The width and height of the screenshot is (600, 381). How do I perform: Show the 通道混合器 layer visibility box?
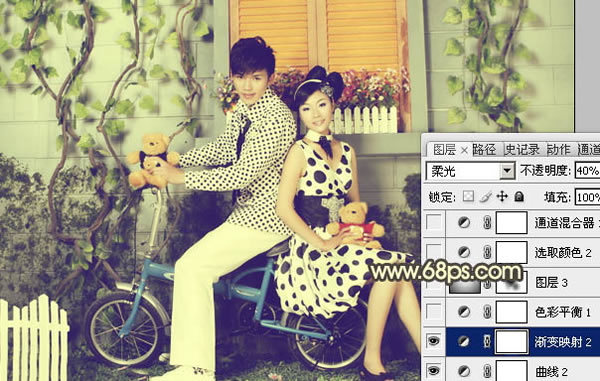click(434, 222)
